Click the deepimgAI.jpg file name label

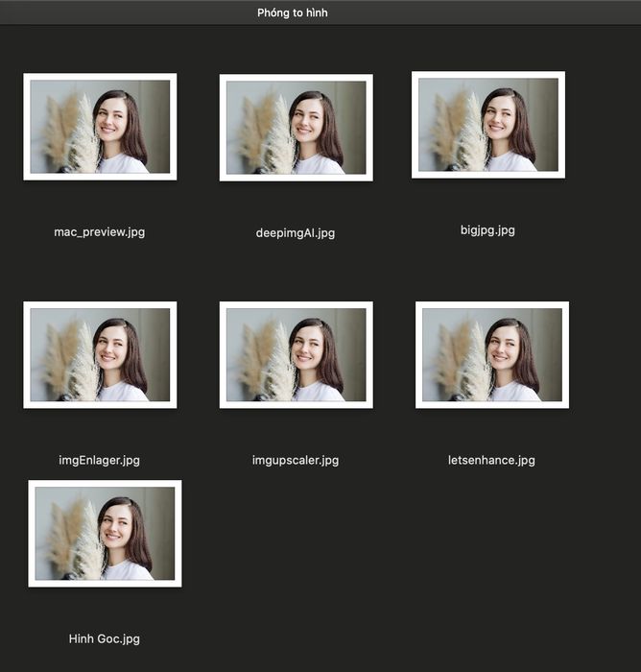(x=296, y=233)
